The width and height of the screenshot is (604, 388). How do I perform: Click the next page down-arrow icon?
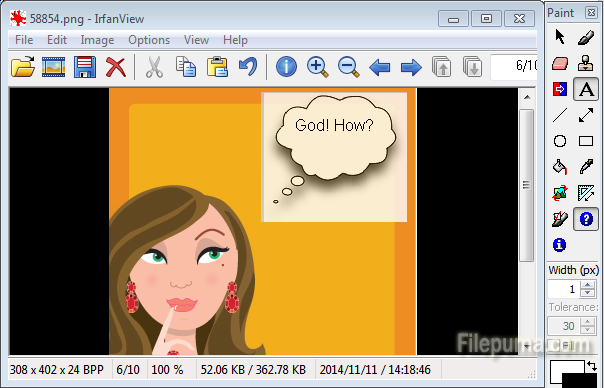coord(472,67)
